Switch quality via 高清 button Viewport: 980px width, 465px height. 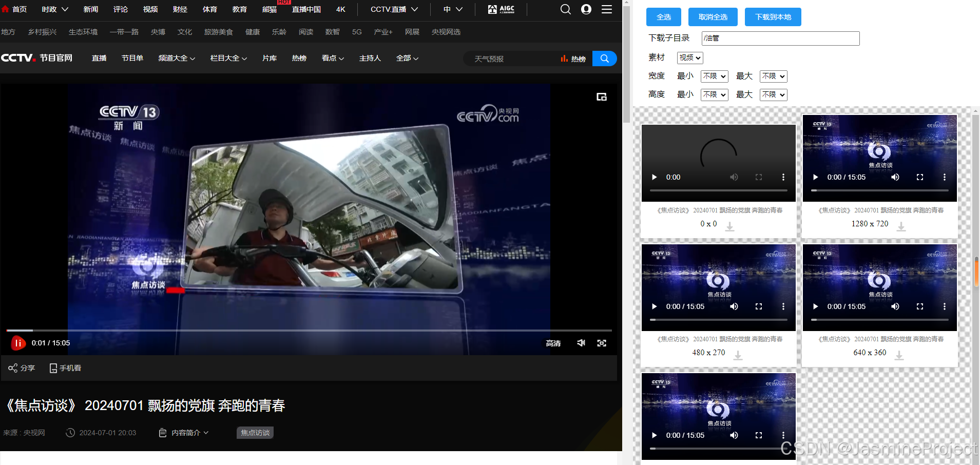[553, 343]
